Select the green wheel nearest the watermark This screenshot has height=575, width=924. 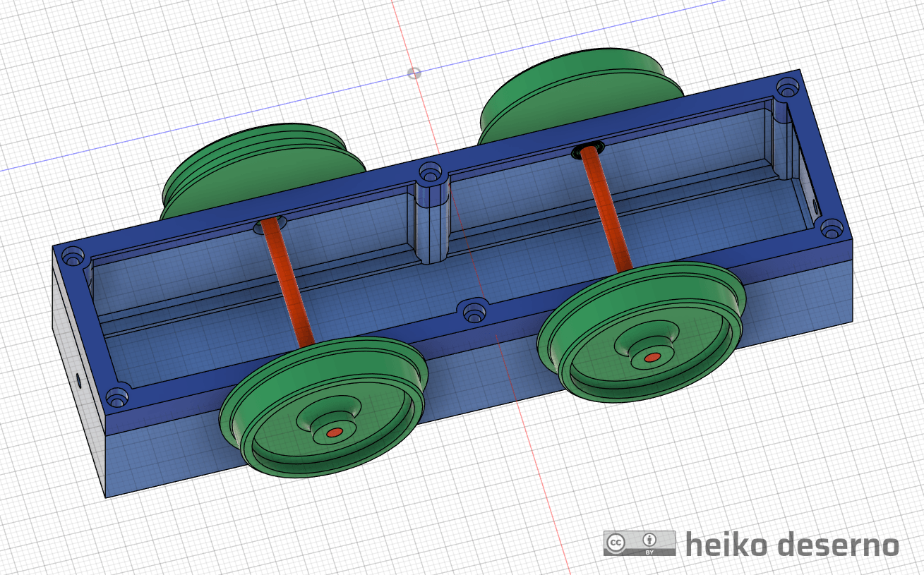(x=642, y=332)
